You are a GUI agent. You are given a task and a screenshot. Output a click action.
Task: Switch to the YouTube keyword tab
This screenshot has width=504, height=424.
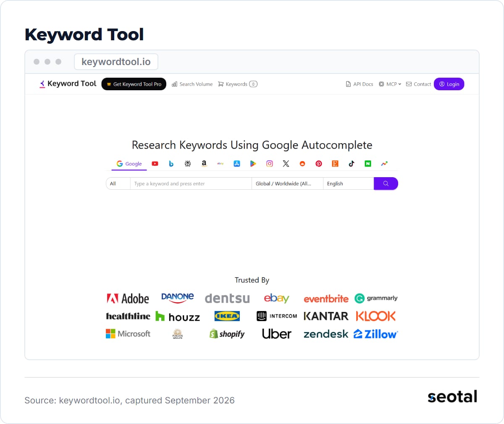tap(155, 164)
